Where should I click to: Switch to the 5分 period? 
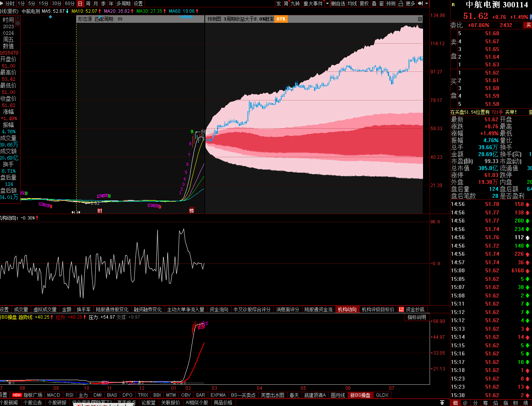pyautogui.click(x=32, y=3)
